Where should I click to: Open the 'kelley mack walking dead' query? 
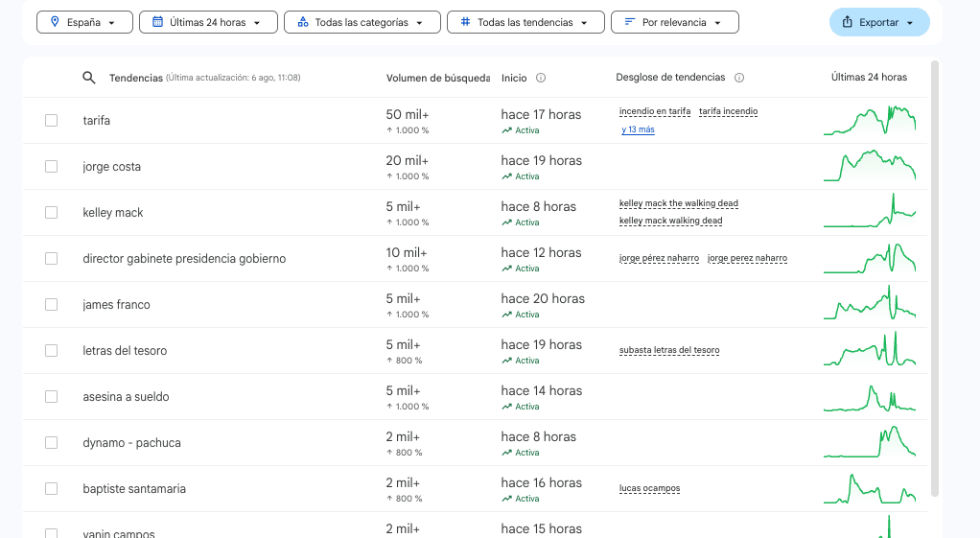coord(670,221)
